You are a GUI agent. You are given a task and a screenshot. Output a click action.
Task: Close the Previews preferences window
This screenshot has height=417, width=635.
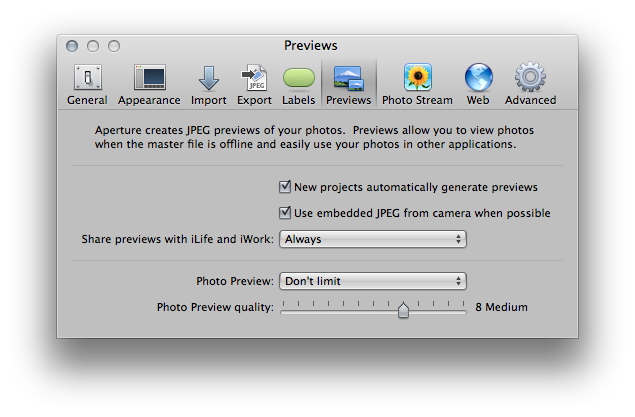(72, 46)
